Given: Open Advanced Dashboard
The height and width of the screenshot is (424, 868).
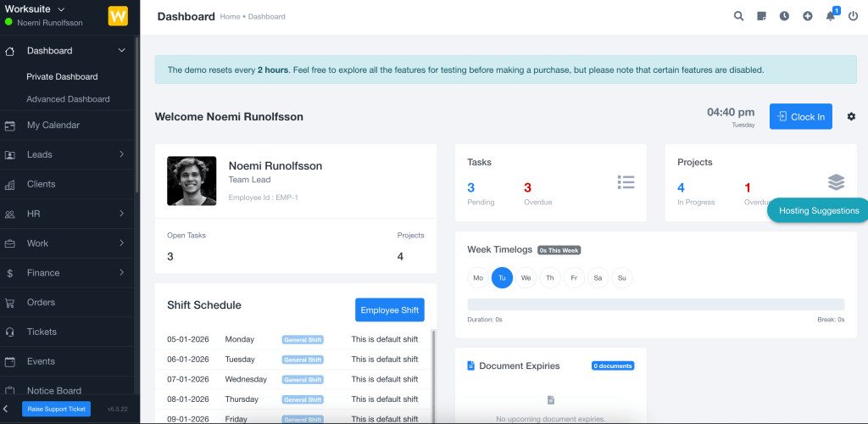Looking at the screenshot, I should [x=68, y=99].
